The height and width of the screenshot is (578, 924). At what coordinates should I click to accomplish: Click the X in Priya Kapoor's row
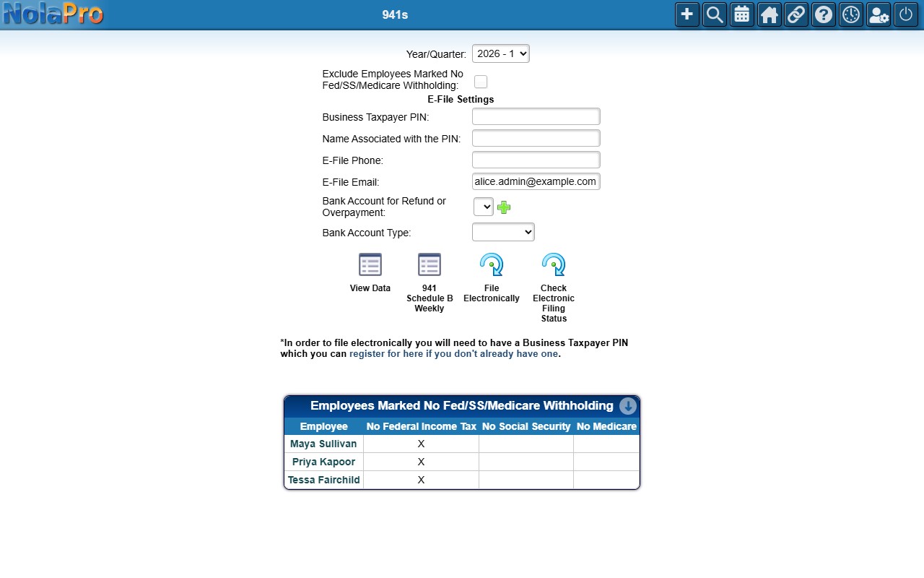coord(422,462)
